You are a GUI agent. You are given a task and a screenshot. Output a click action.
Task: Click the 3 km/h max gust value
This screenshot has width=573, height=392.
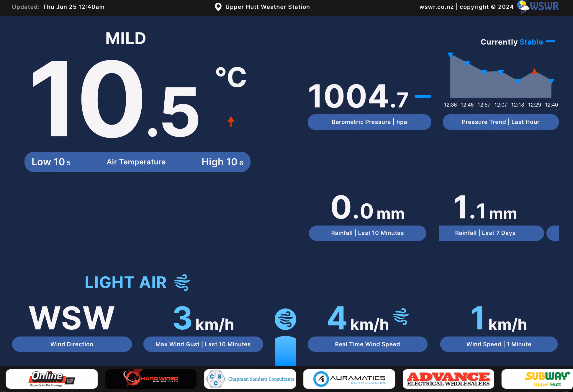point(204,318)
